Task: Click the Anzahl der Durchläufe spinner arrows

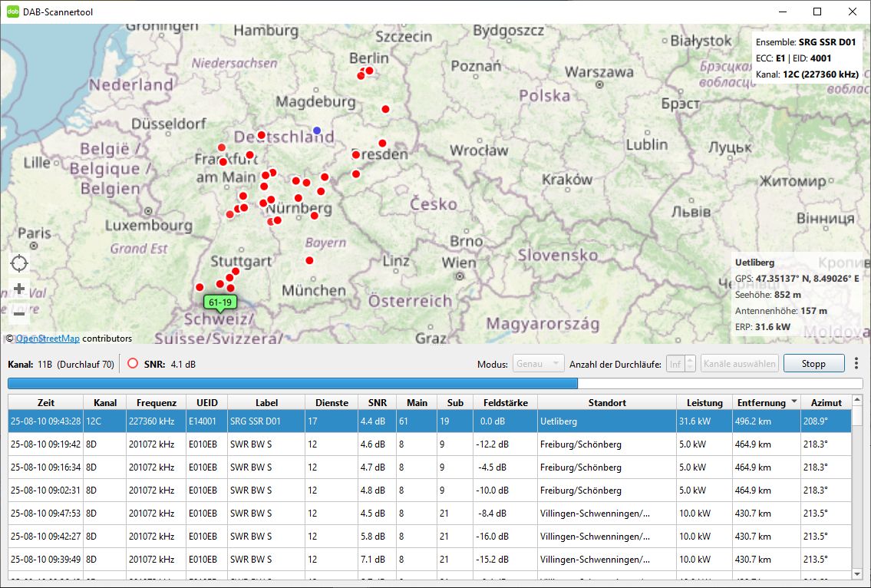Action: [x=690, y=364]
